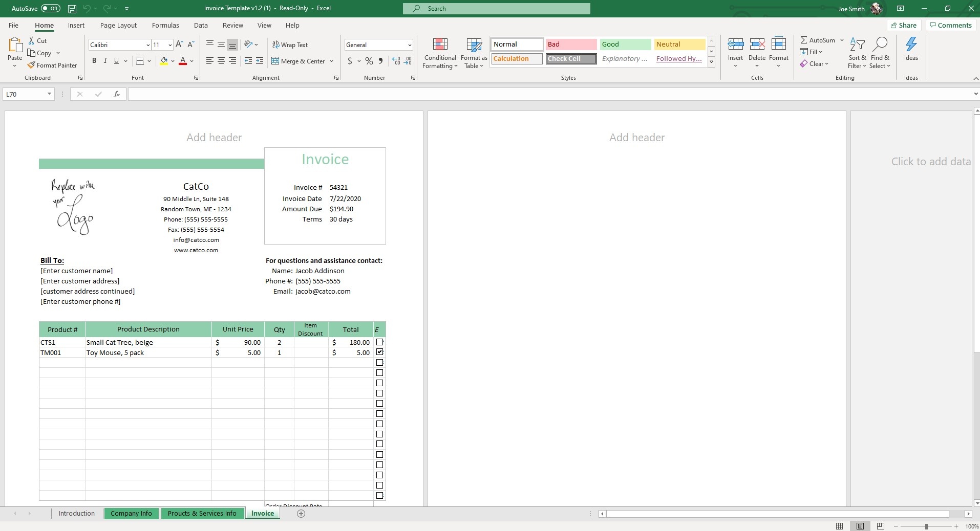
Task: Apply Bold formatting
Action: [x=94, y=61]
